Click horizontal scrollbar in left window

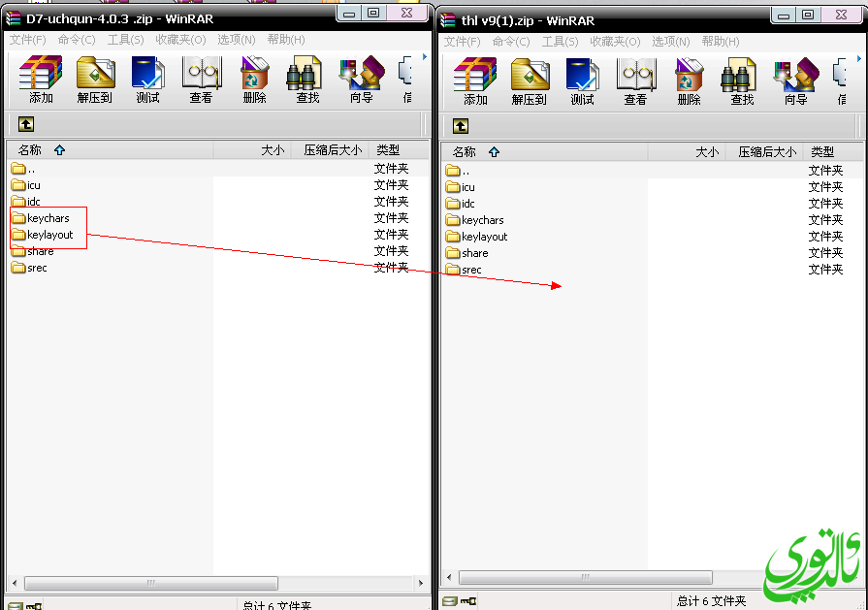150,584
